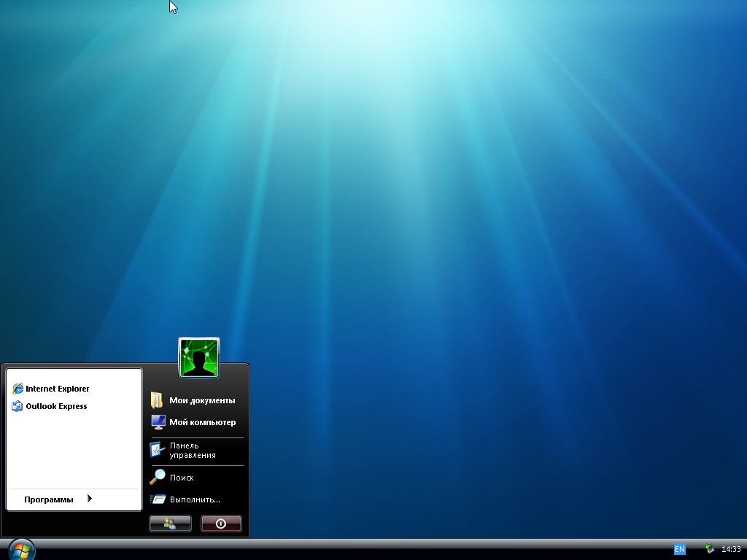747x560 pixels.
Task: Click the Панель управления checklist icon
Action: tap(158, 450)
